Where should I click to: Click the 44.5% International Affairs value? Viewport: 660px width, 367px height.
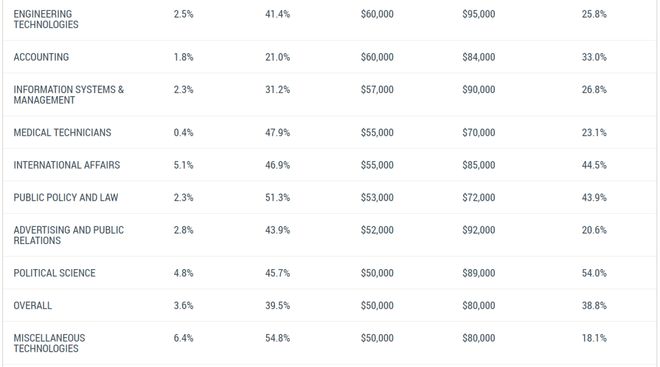click(594, 165)
